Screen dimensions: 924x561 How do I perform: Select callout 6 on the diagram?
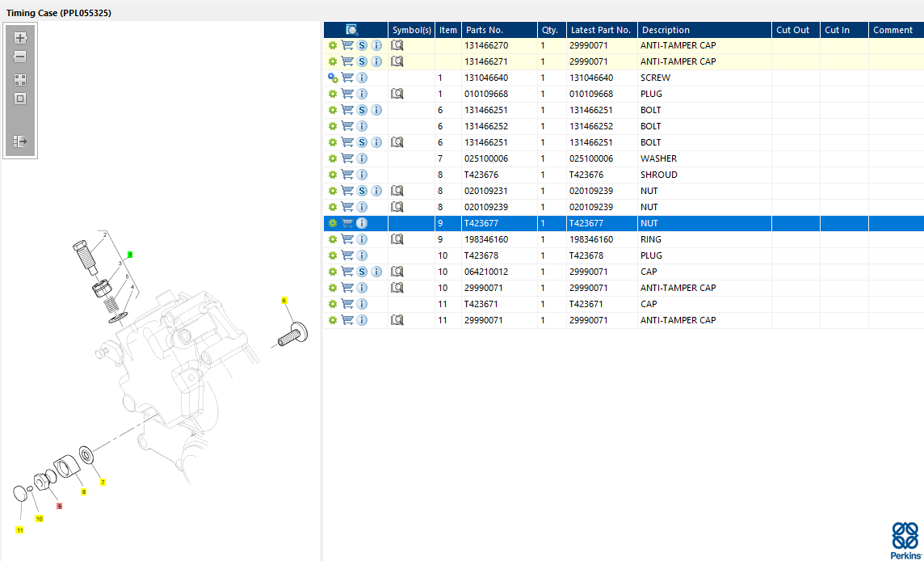pos(284,301)
